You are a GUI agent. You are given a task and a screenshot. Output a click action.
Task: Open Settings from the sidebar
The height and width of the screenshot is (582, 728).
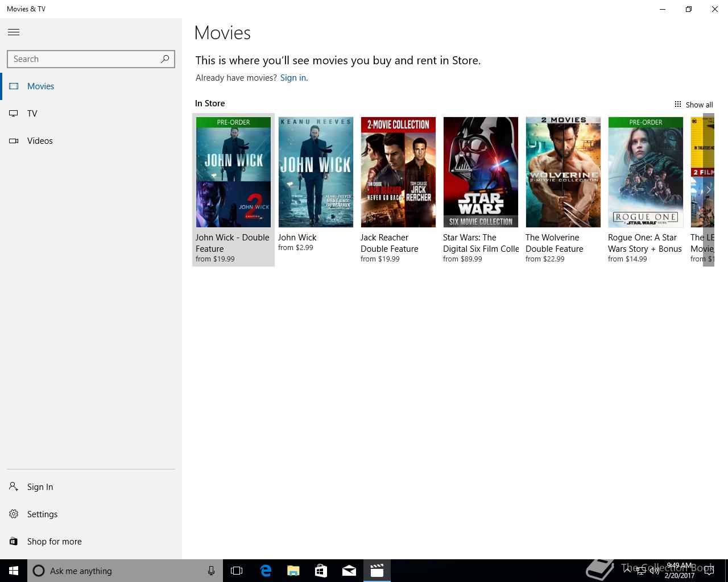(91, 514)
